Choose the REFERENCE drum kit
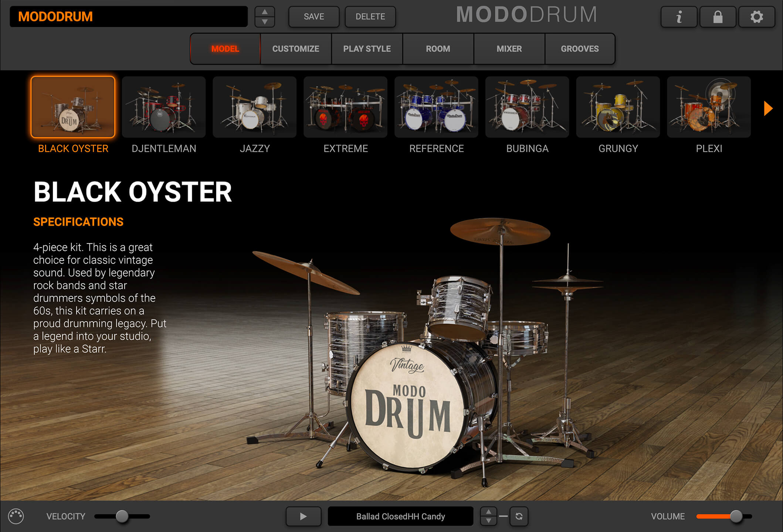The height and width of the screenshot is (532, 783). tap(436, 107)
